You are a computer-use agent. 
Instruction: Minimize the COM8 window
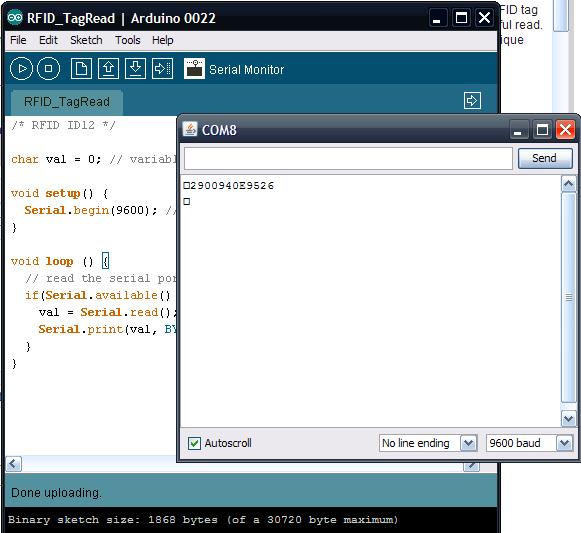518,130
